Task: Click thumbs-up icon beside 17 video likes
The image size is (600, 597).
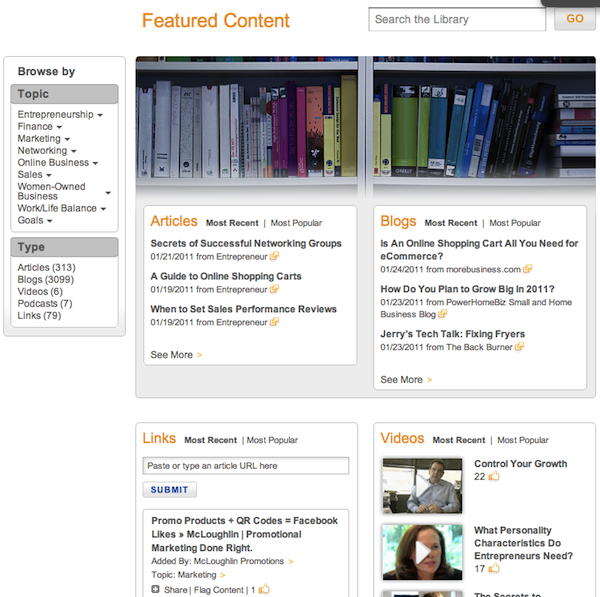Action: 494,568
